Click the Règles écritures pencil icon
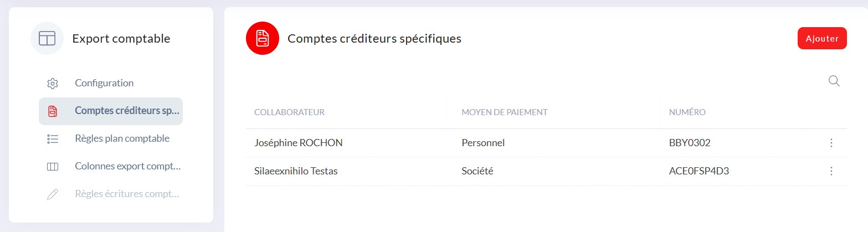The height and width of the screenshot is (232, 868). coord(53,194)
